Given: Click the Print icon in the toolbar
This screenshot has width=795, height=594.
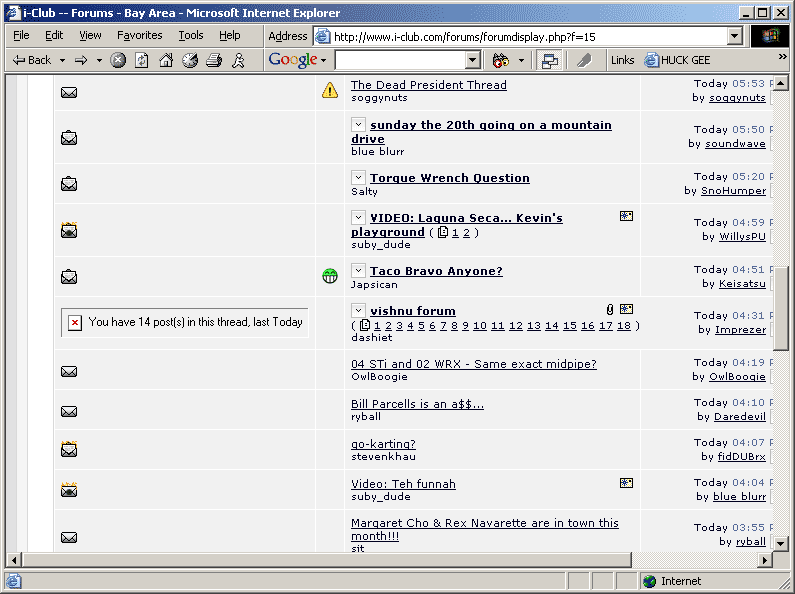Looking at the screenshot, I should [x=213, y=60].
